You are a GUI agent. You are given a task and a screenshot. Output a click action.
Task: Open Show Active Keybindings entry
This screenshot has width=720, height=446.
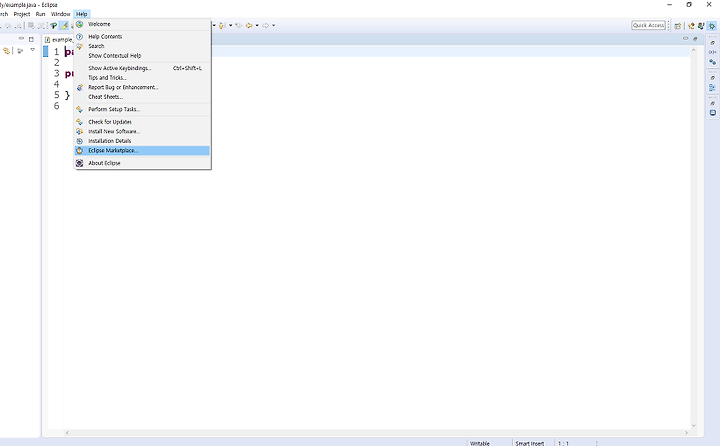pos(142,68)
